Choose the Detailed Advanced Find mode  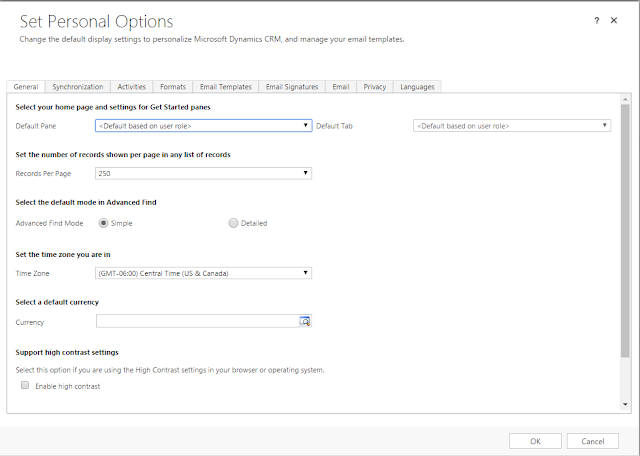(233, 223)
